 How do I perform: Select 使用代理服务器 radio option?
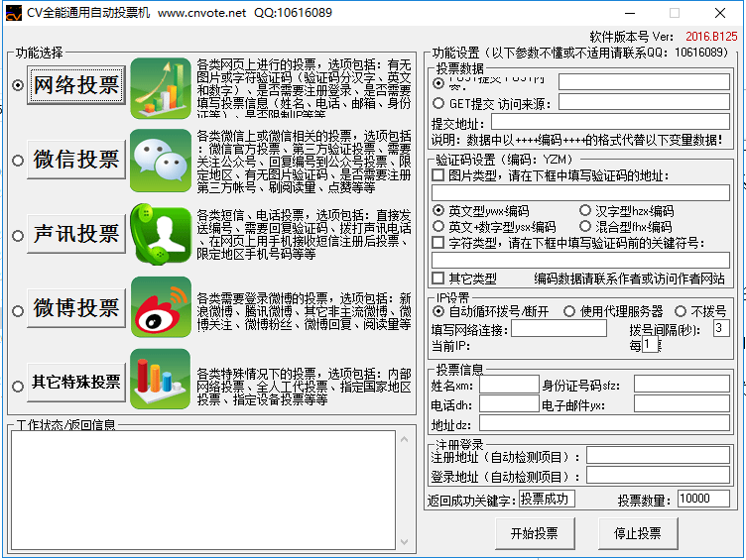coord(569,311)
